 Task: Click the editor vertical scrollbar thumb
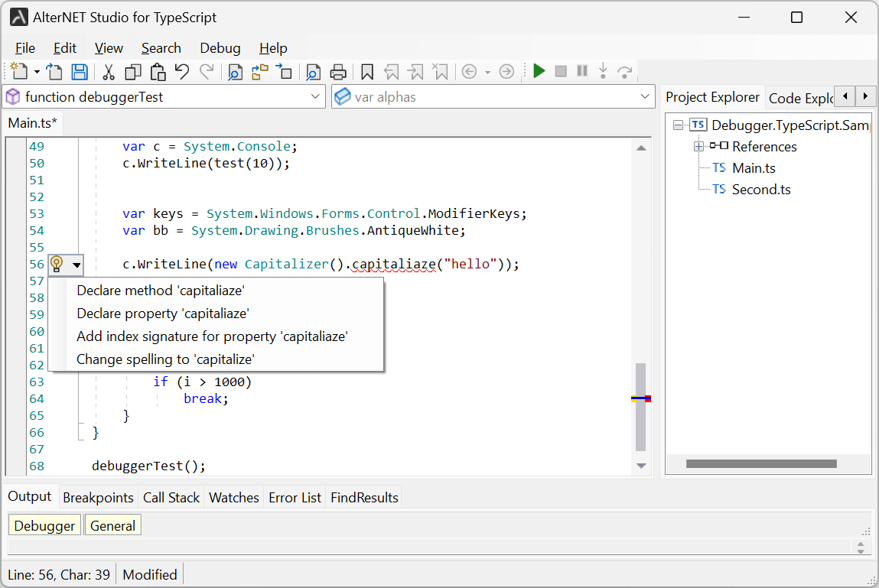641,407
